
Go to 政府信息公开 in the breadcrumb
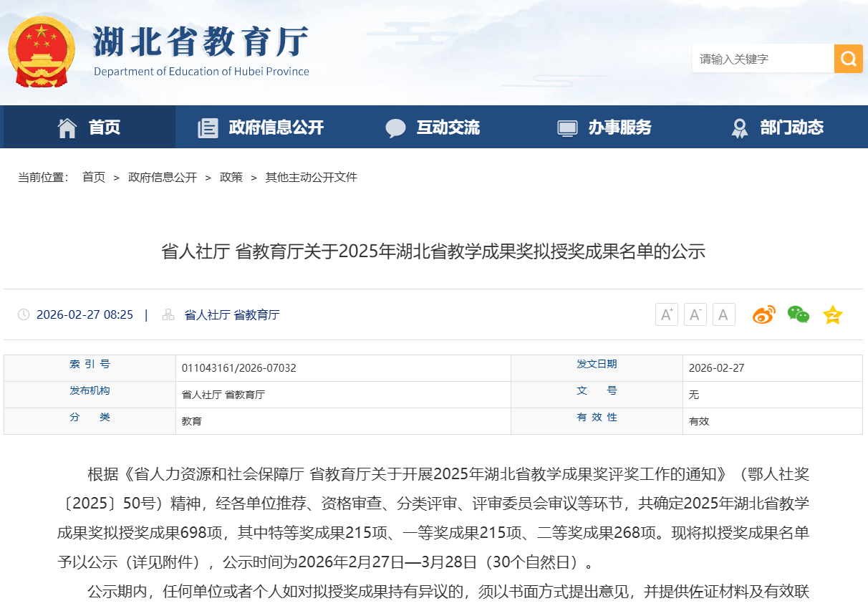[x=163, y=177]
